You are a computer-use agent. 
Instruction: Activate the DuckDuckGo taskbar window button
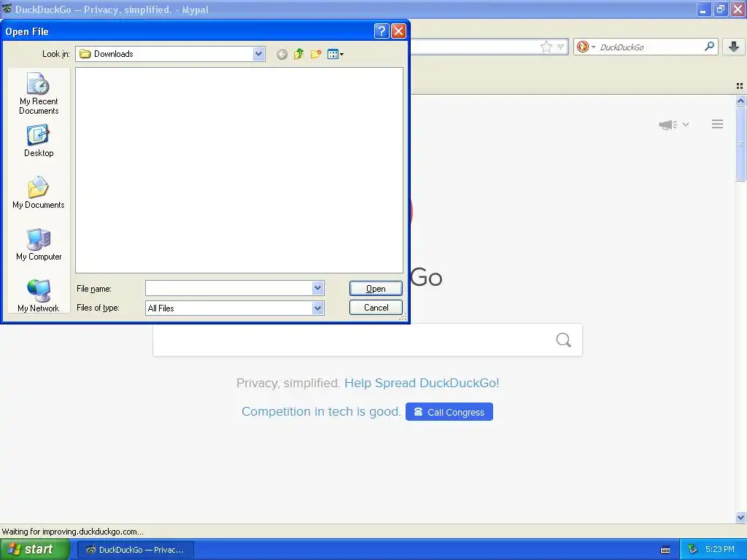point(135,550)
